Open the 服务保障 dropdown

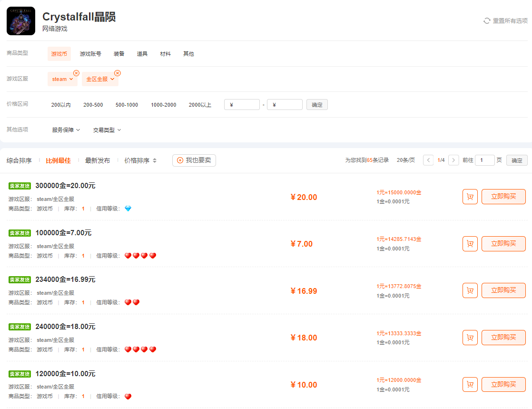pyautogui.click(x=66, y=130)
